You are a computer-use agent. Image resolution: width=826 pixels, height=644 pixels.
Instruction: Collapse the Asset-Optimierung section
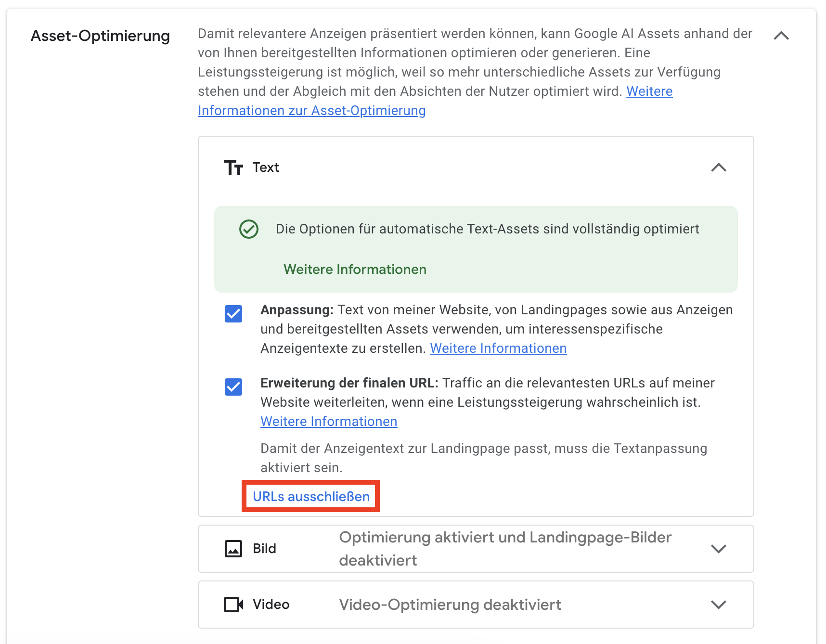coord(782,35)
